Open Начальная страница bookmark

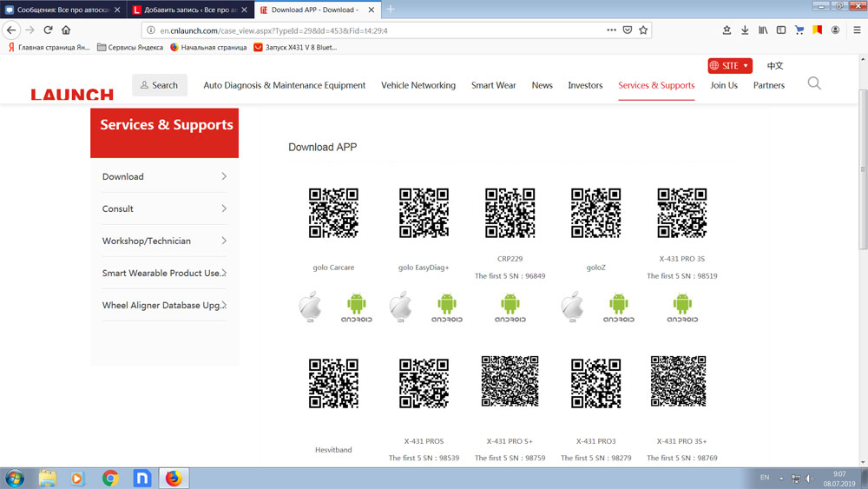(208, 47)
